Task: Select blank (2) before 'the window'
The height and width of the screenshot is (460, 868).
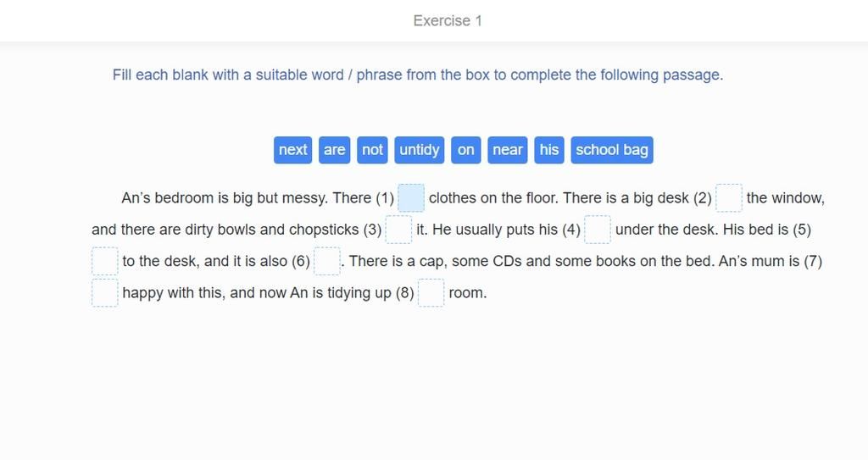Action: 729,198
